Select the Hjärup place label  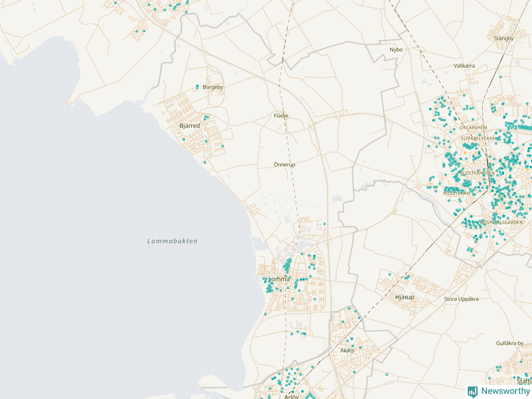point(405,297)
